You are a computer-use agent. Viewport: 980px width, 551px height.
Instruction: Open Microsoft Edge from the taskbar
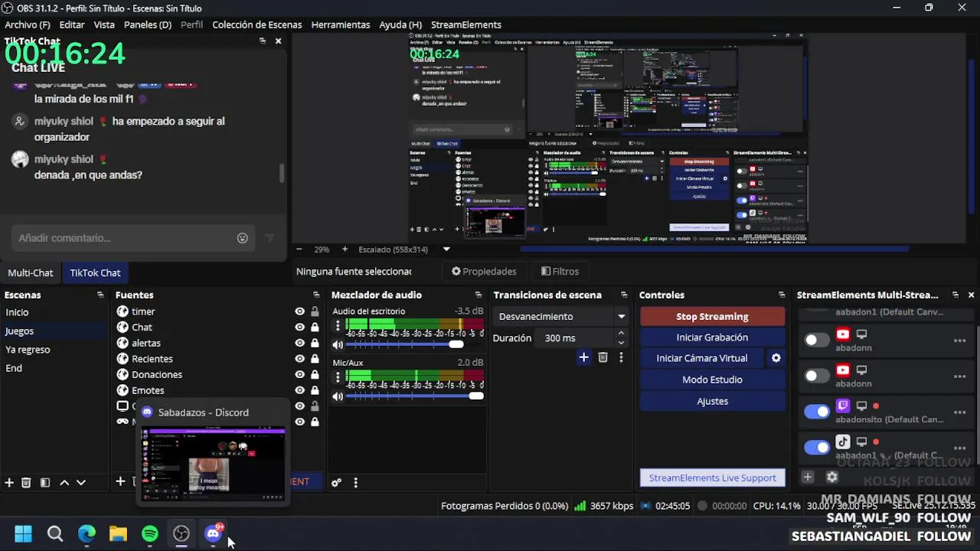pyautogui.click(x=87, y=533)
